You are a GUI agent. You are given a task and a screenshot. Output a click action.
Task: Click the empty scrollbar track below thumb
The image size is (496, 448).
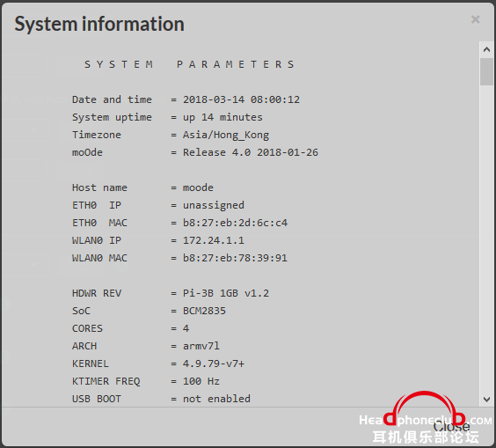click(486, 239)
